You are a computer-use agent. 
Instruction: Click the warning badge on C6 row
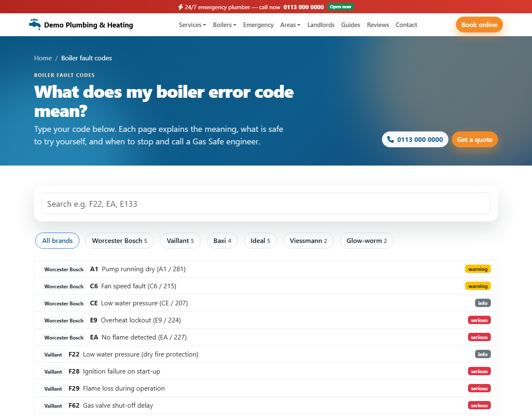tap(478, 286)
